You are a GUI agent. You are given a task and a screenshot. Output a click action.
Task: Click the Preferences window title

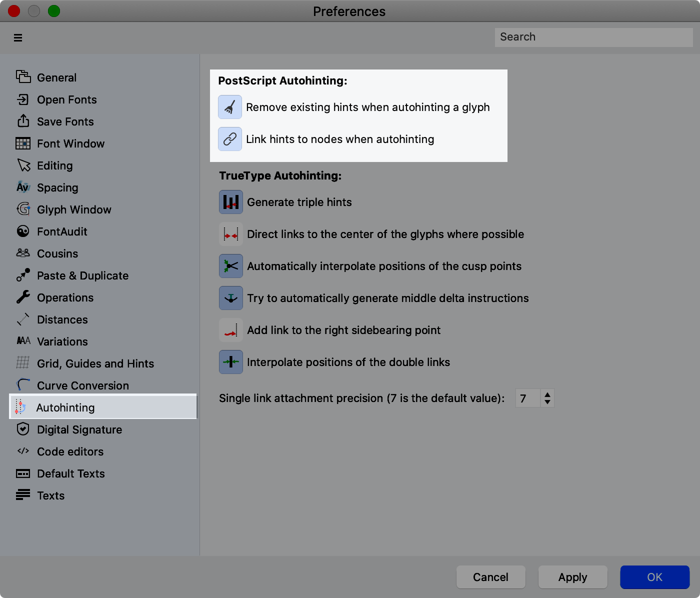coord(349,11)
